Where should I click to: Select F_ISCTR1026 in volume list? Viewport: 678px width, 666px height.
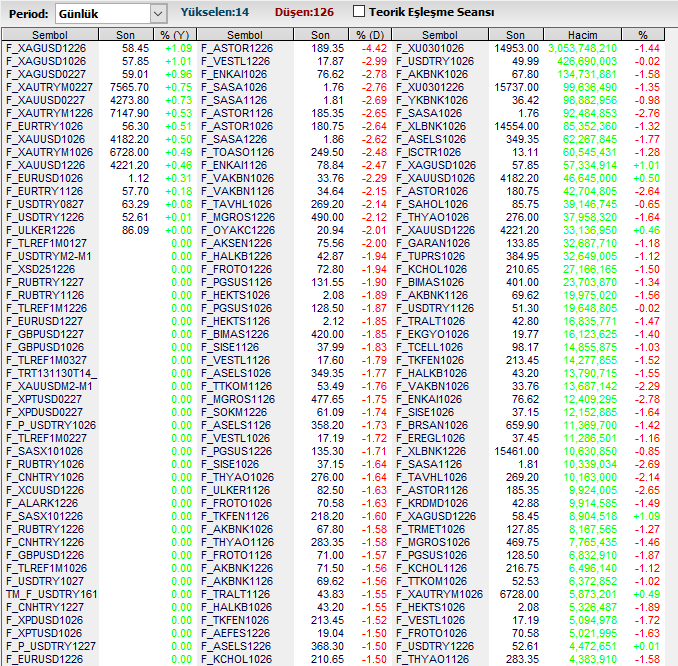tap(429, 152)
